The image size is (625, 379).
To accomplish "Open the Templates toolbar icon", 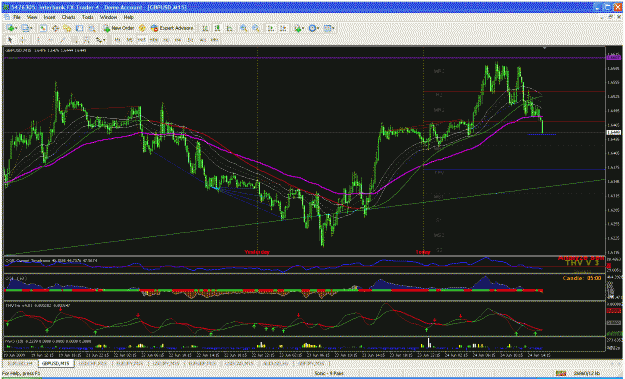I will 327,28.
